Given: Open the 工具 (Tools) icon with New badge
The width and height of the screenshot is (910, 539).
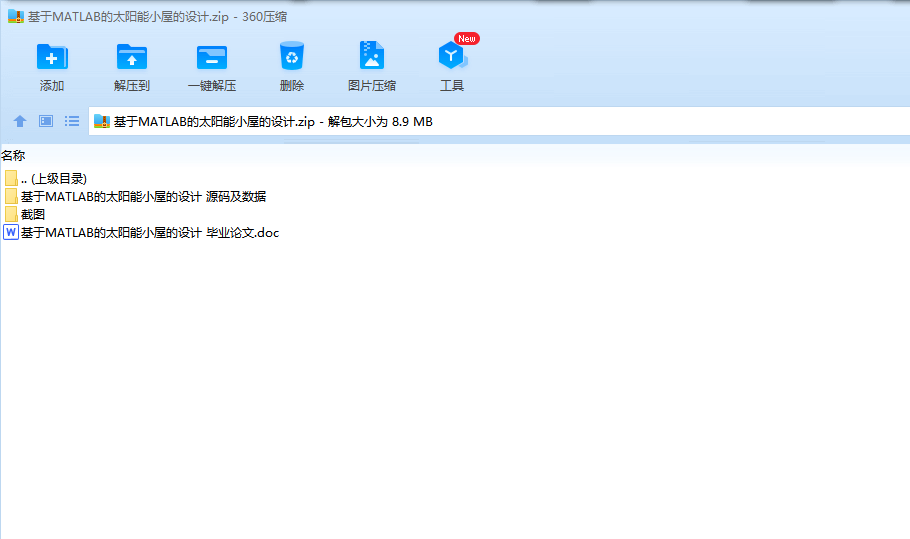Looking at the screenshot, I should point(452,56).
